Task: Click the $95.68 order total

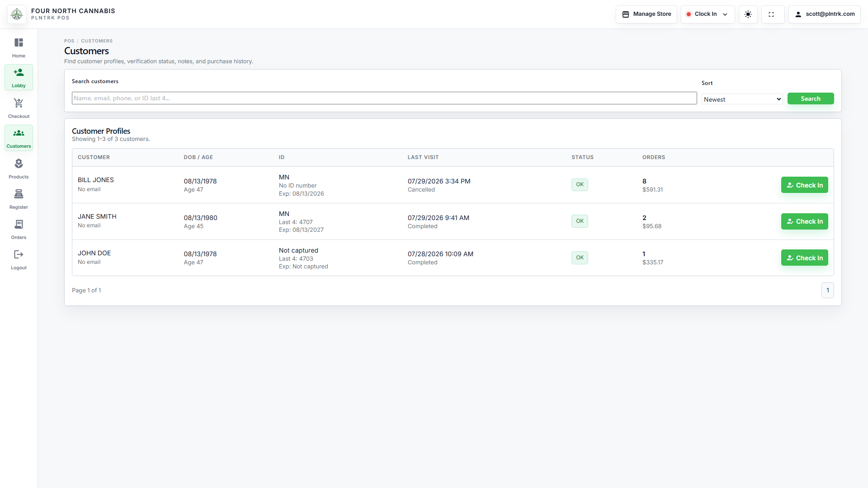Action: tap(652, 226)
